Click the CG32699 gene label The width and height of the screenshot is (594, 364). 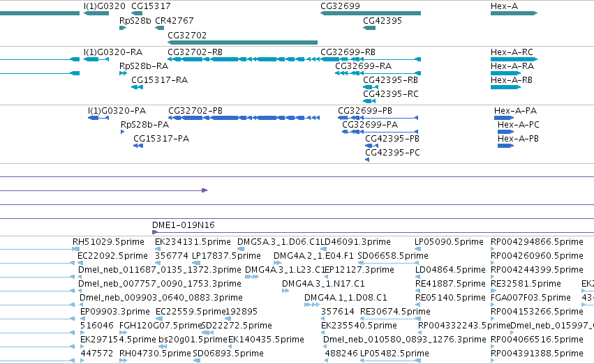click(340, 6)
